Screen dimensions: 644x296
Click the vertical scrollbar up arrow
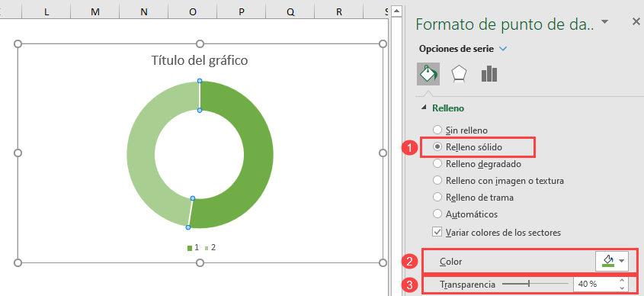click(x=396, y=11)
